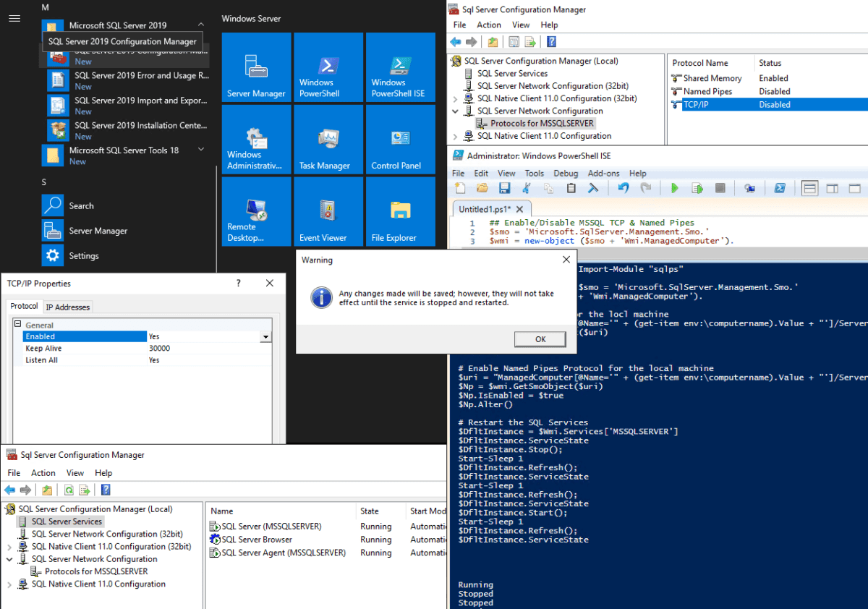
Task: Click the Clear Console Pane broom icon
Action: click(592, 188)
